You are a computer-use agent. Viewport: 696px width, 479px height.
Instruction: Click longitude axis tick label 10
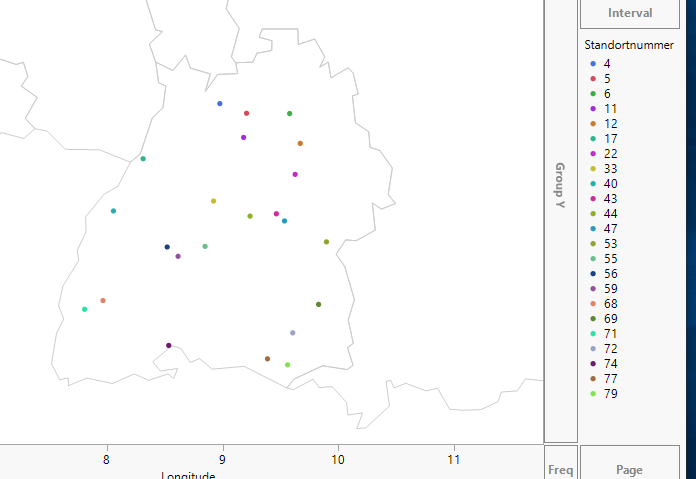click(338, 459)
